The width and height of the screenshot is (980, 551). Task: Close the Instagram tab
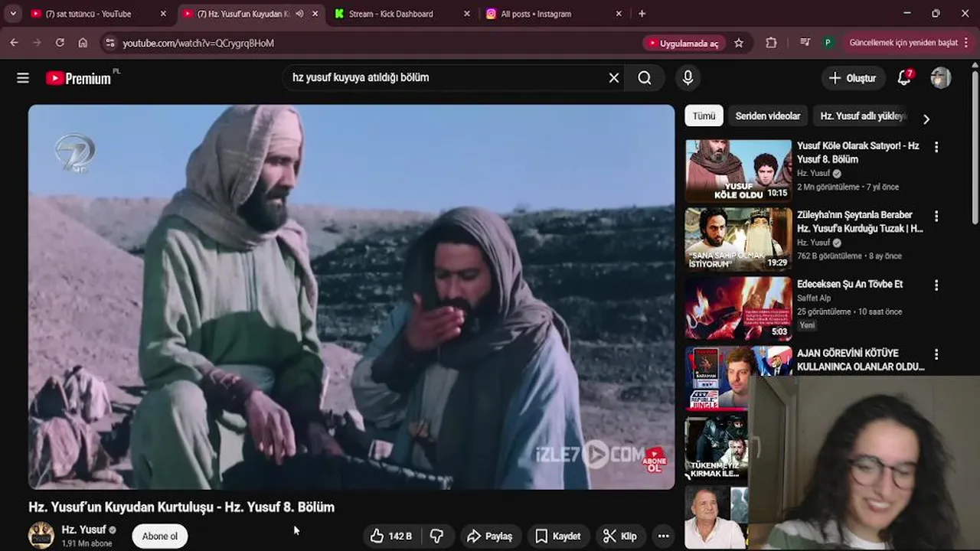(619, 14)
